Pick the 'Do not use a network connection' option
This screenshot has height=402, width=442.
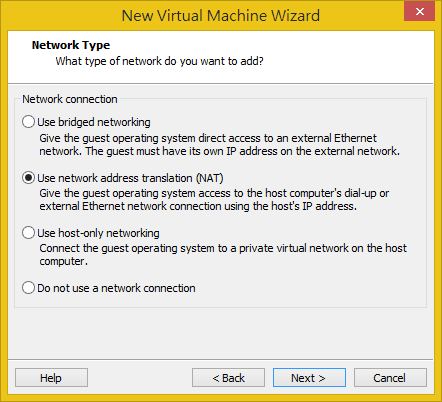[28, 288]
